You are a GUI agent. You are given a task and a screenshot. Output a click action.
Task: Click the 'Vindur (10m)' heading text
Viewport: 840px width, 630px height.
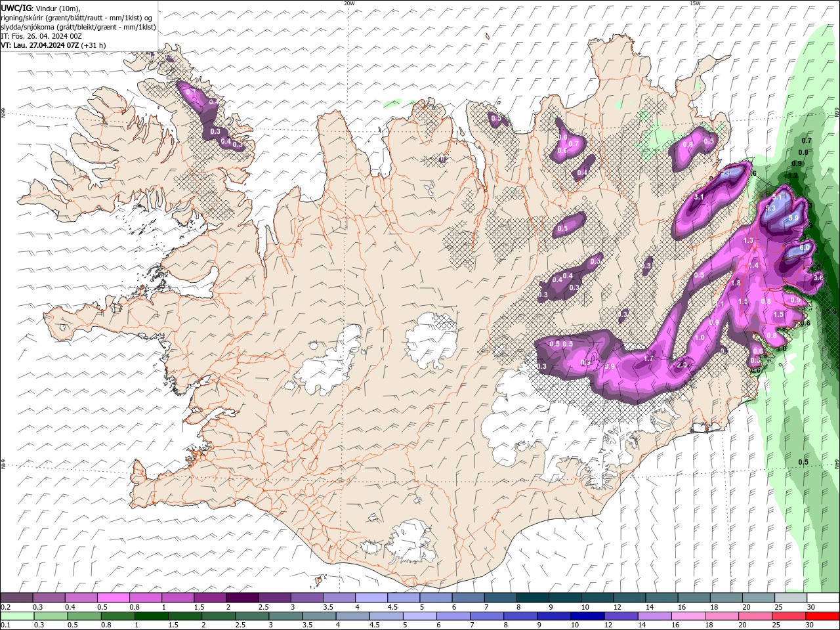click(x=57, y=8)
